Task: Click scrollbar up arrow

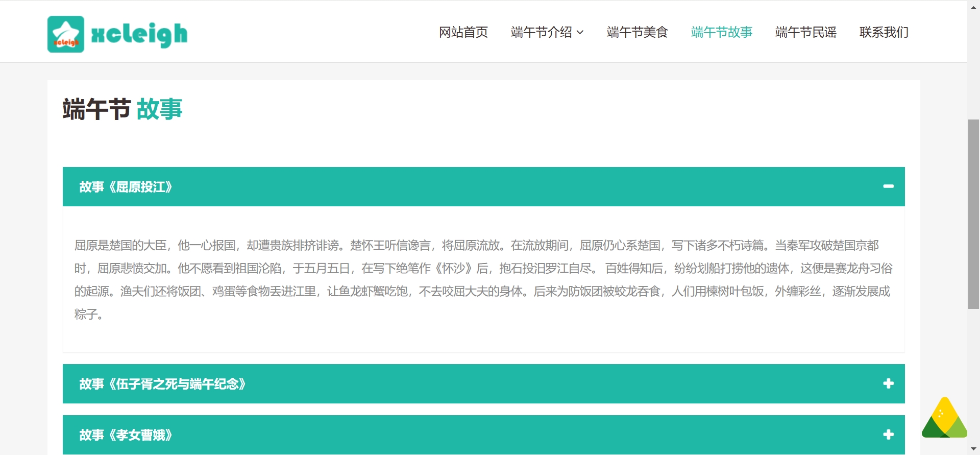Action: [973, 7]
